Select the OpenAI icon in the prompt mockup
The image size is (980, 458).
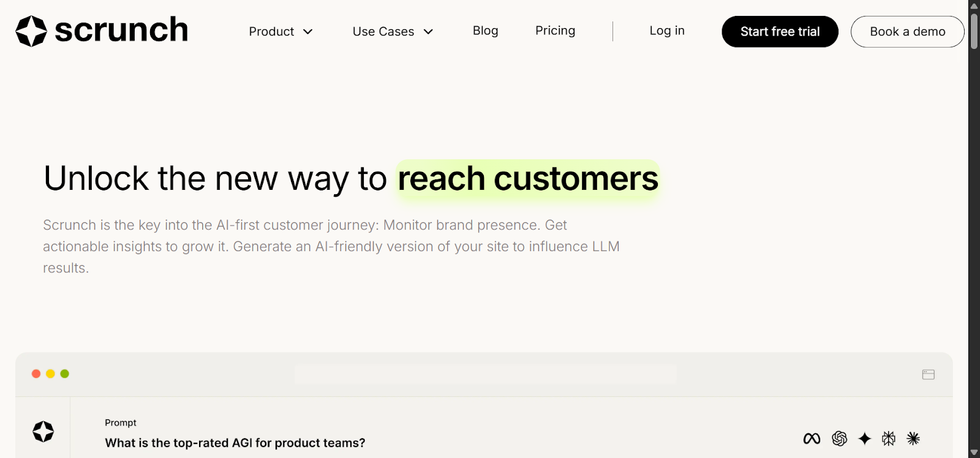[840, 438]
